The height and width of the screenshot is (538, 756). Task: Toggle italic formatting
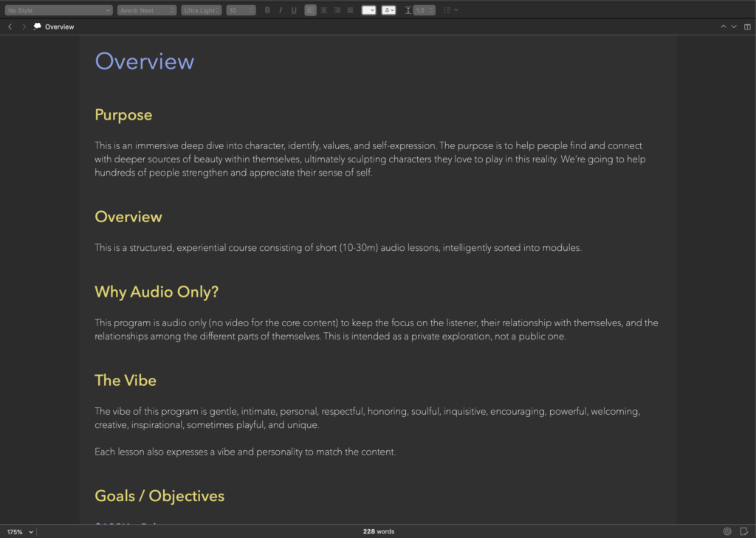[281, 10]
